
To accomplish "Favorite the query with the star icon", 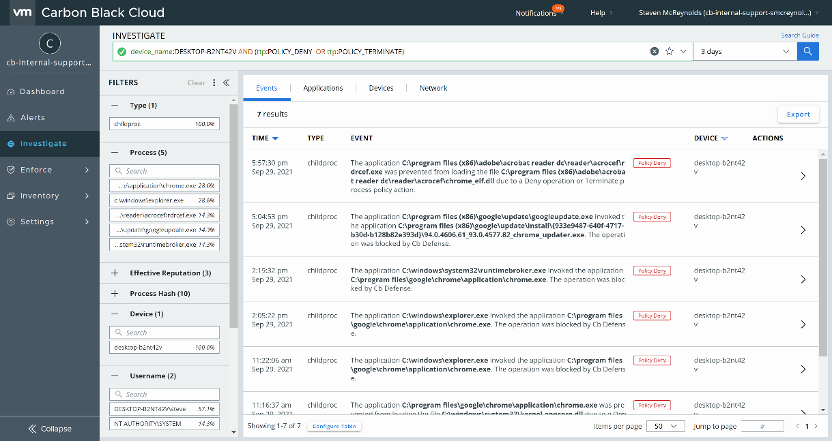I will pos(669,52).
